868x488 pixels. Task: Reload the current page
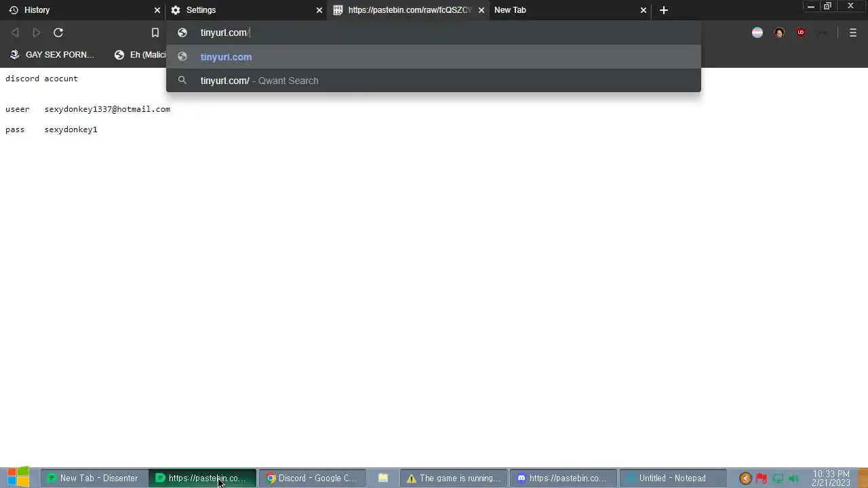[58, 33]
